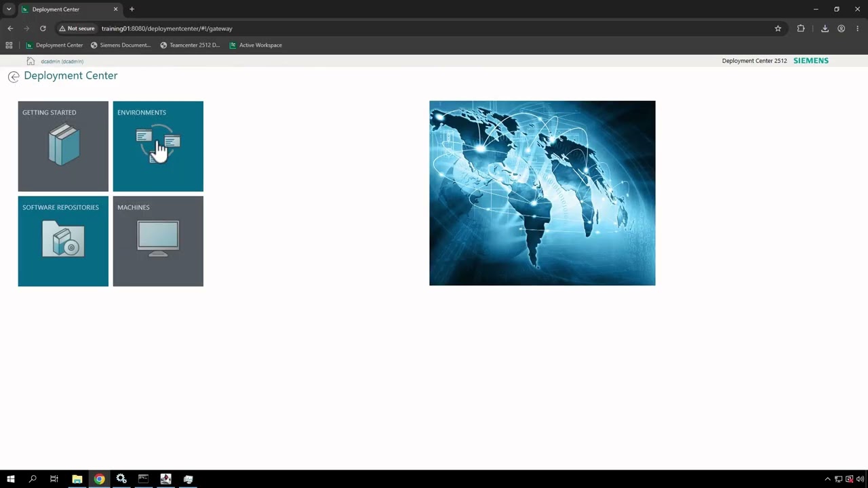Open the Software Repositories tile

click(63, 241)
